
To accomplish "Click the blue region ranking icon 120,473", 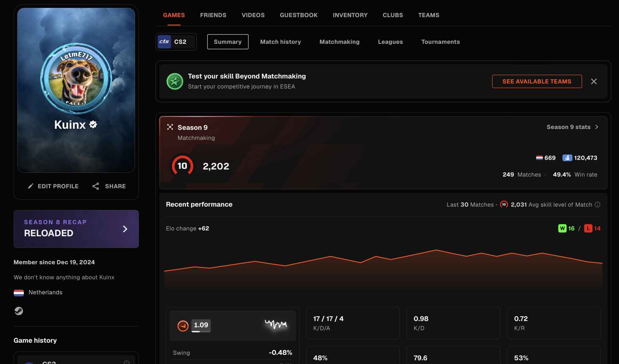I will (x=567, y=158).
